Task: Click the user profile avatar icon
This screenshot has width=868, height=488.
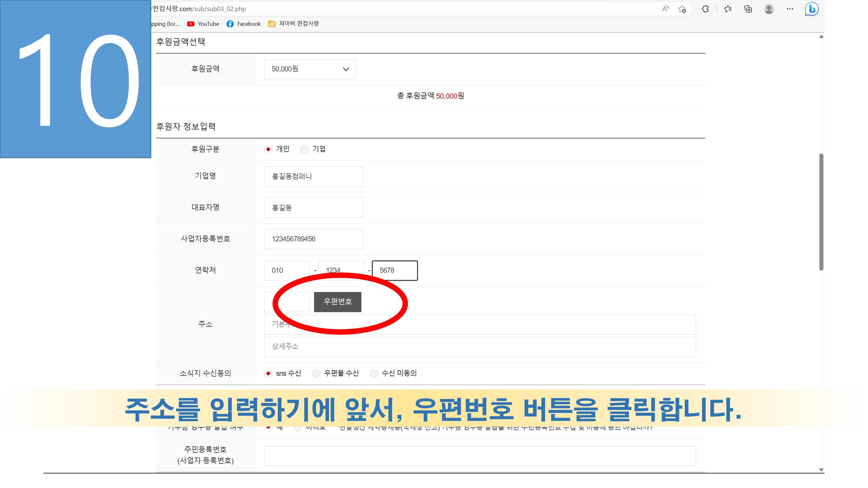Action: 769,9
